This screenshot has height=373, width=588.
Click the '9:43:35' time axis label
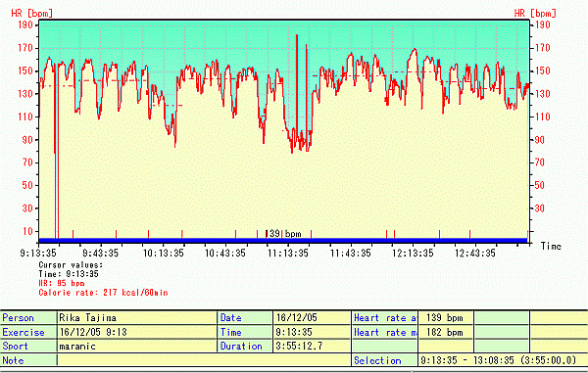click(x=100, y=254)
